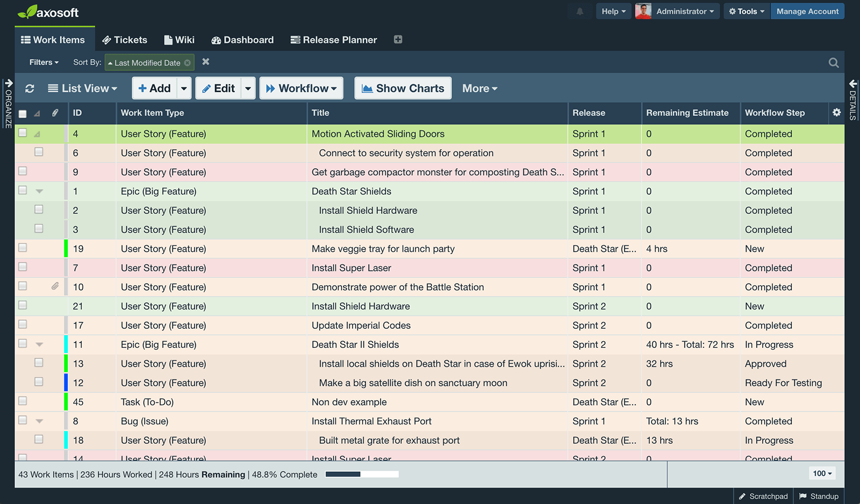Open the Tools menu
Viewport: 860px width, 504px height.
pyautogui.click(x=747, y=11)
